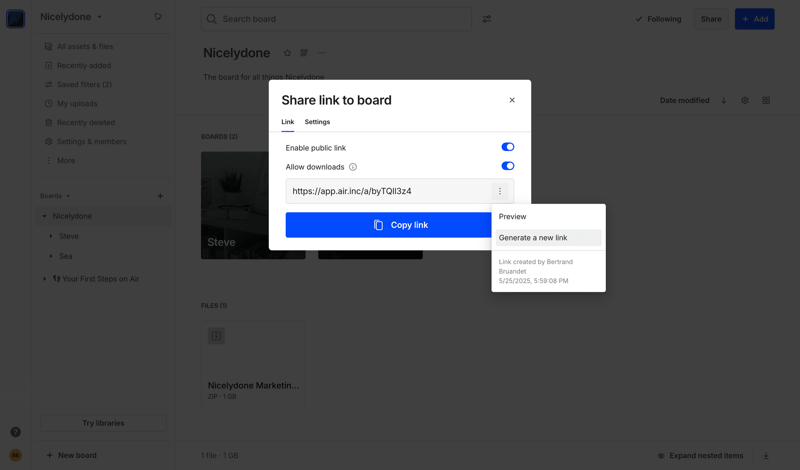The height and width of the screenshot is (470, 800).
Task: Click the FILES (1) section heading
Action: (214, 306)
